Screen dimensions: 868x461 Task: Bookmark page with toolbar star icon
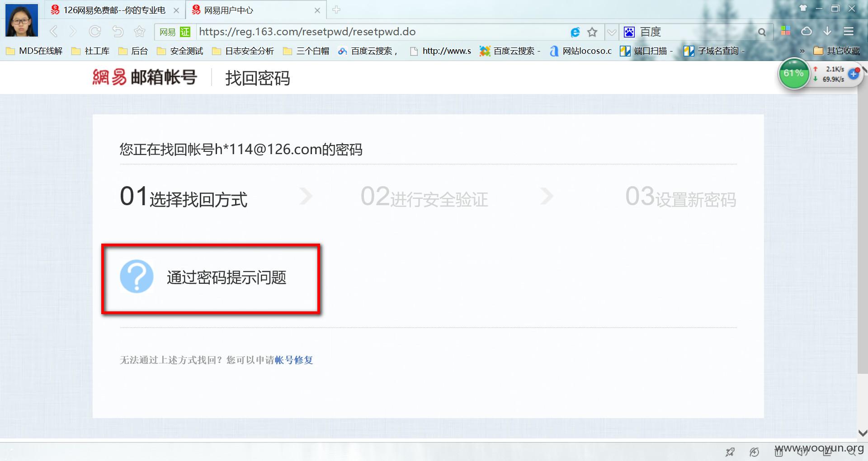pyautogui.click(x=140, y=31)
